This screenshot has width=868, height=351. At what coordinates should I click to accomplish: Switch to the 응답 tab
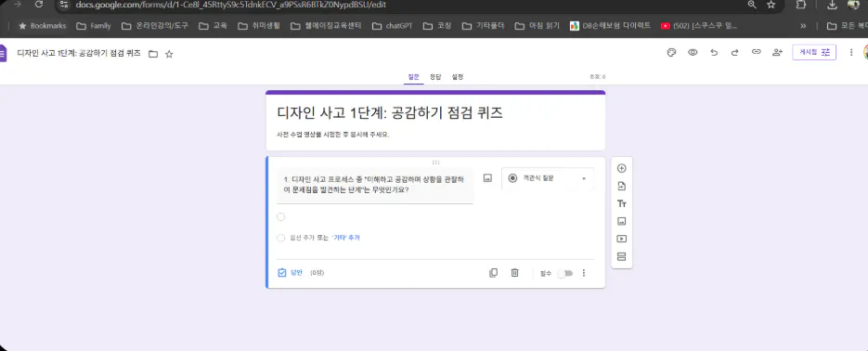tap(435, 77)
